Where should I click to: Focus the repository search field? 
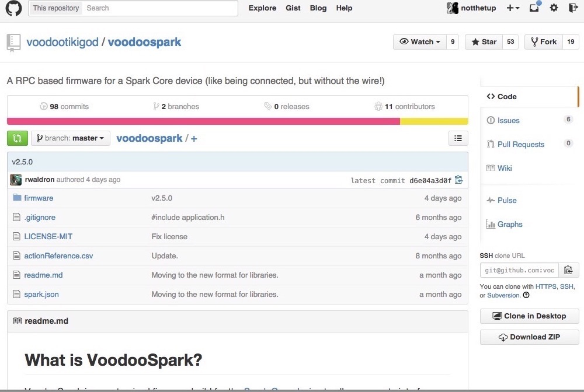tap(160, 8)
